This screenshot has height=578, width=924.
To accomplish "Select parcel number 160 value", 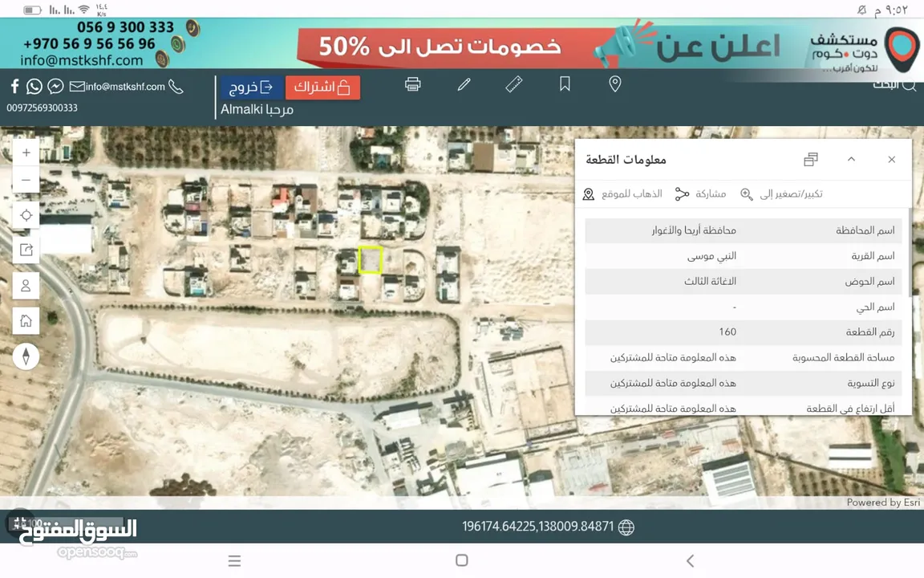I will 727,332.
